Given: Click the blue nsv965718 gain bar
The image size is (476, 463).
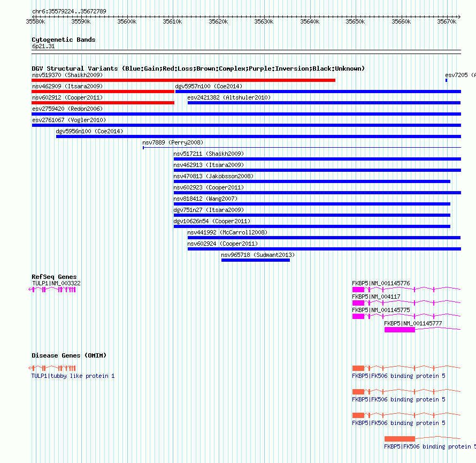Looking at the screenshot, I should point(256,260).
